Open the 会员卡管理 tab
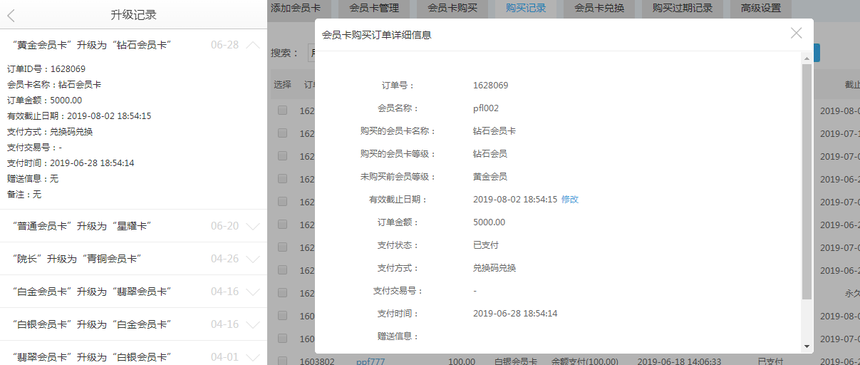Image resolution: width=860 pixels, height=365 pixels. tap(374, 8)
